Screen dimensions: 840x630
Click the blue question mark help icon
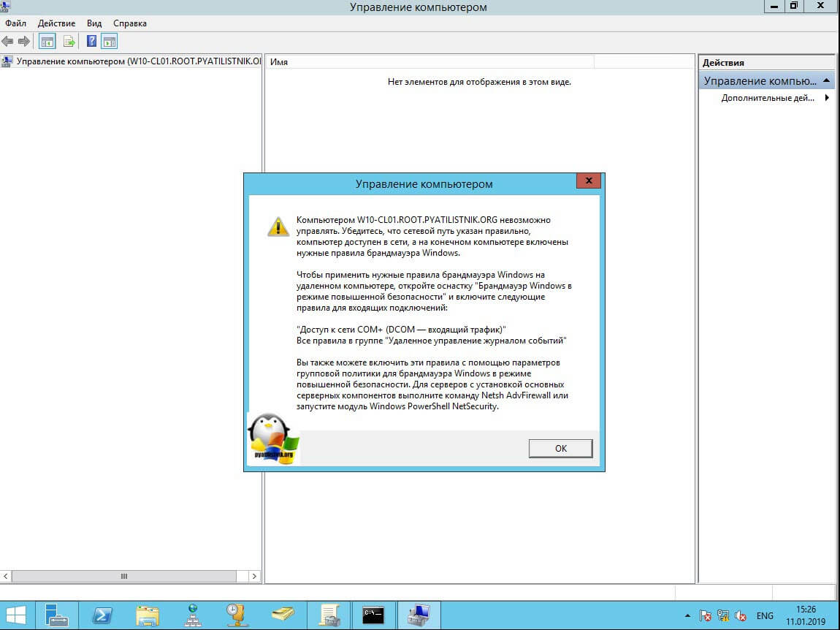tap(92, 41)
